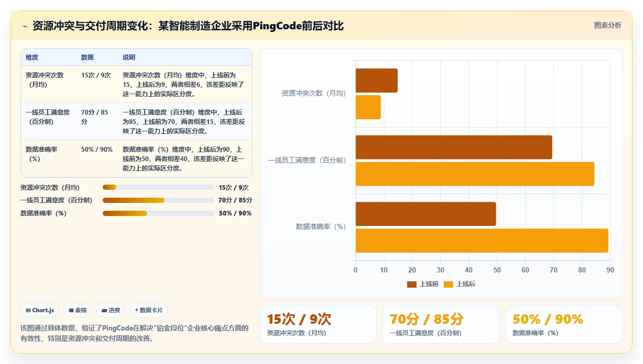This screenshot has width=643, height=364.
Task: Click the 数据准确率（%） table row label
Action: (x=42, y=154)
